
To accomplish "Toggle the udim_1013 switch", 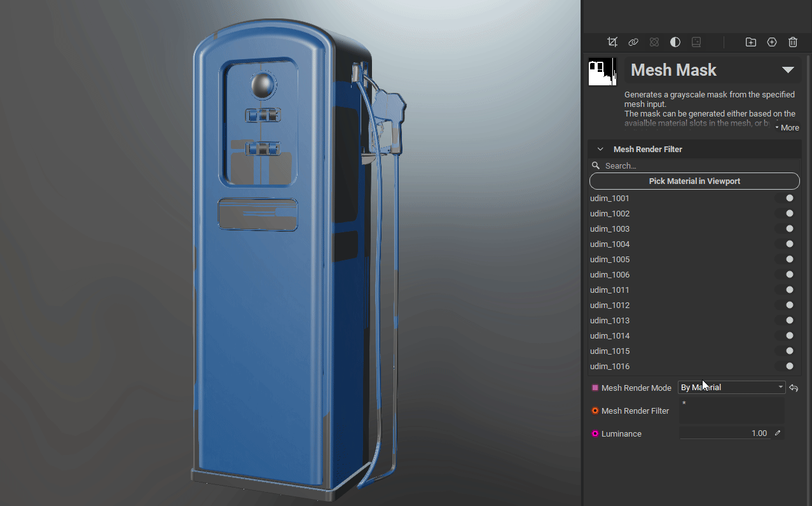I will coord(785,320).
